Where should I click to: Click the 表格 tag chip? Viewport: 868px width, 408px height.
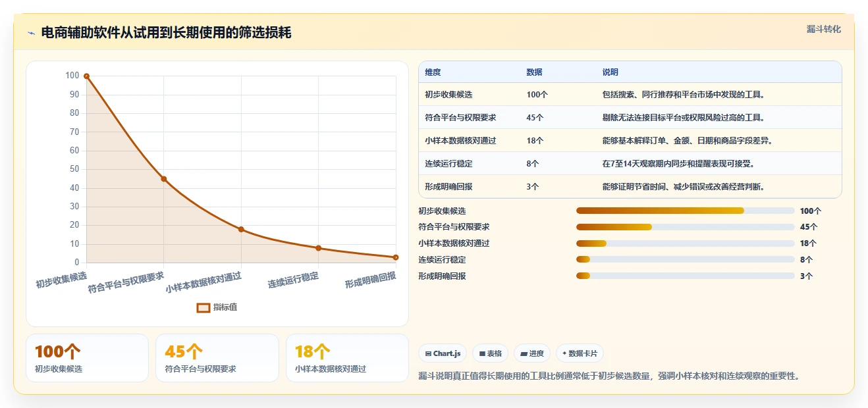point(491,353)
